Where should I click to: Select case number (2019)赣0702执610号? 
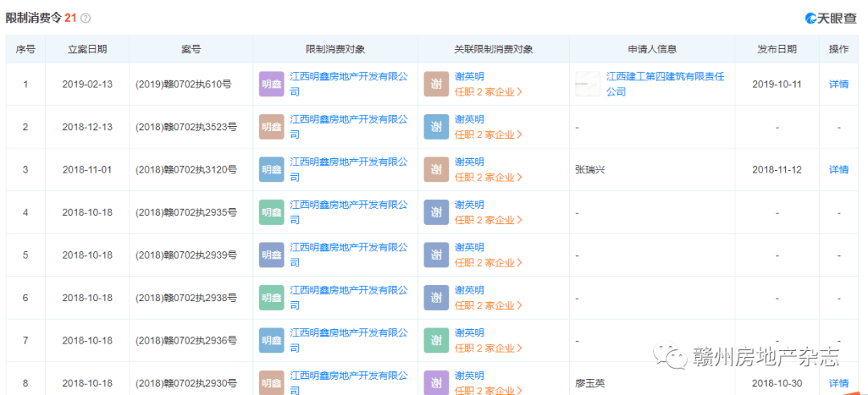(184, 84)
